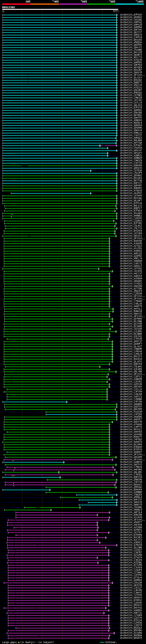Viewport: 146px width, 644px height.
Task: Select the UniRef100_A5HE90 label
Action: (x=131, y=42)
